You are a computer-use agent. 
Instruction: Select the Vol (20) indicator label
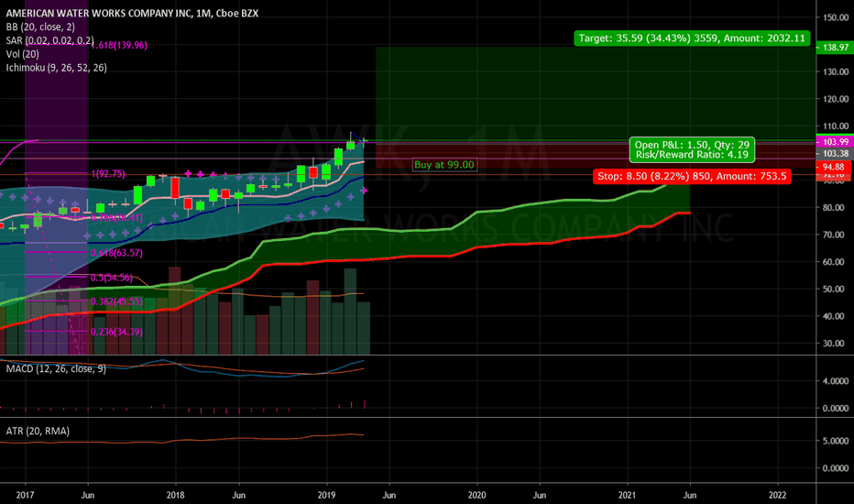pyautogui.click(x=22, y=54)
